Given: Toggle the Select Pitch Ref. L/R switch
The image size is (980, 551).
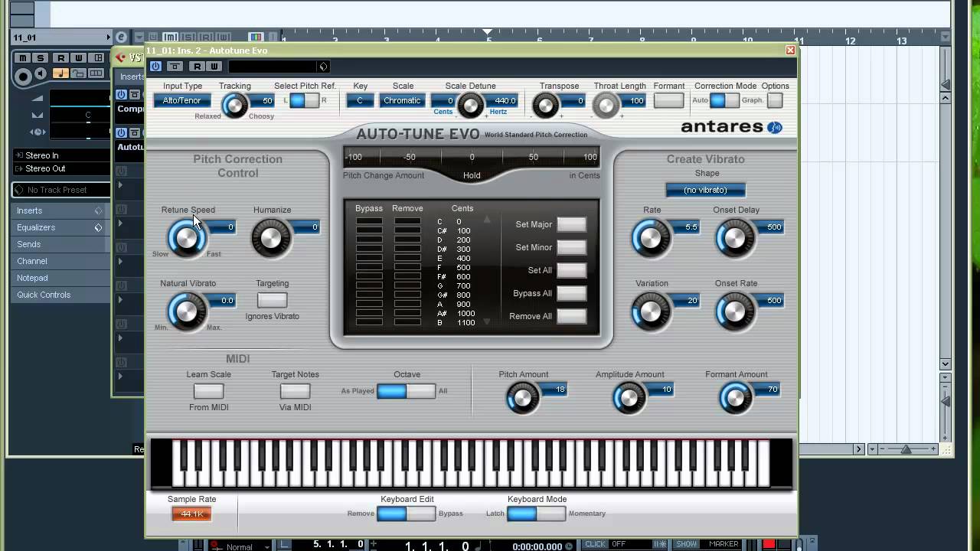Looking at the screenshot, I should 304,101.
